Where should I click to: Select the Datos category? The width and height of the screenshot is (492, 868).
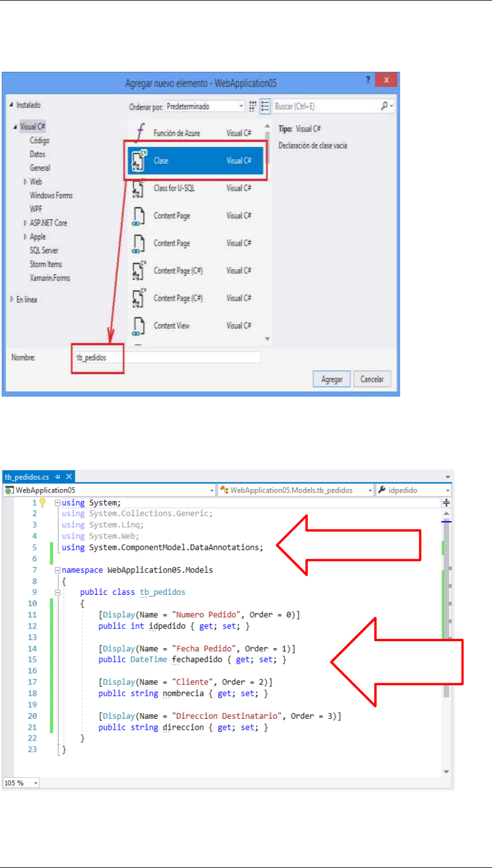click(x=37, y=154)
